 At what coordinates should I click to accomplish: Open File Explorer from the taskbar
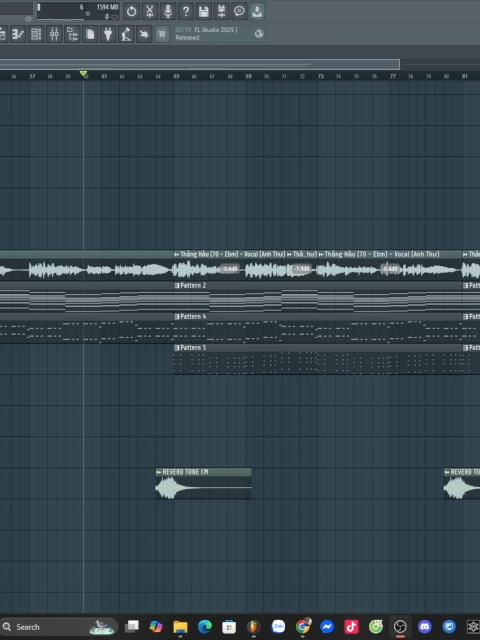[180, 627]
